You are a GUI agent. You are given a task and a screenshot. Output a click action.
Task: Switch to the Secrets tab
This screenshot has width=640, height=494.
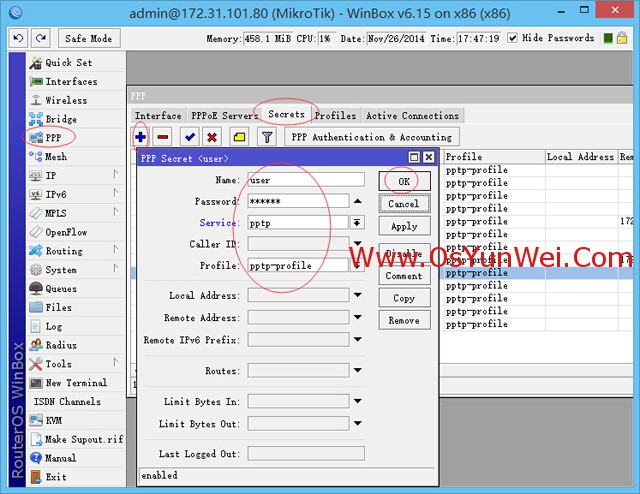pyautogui.click(x=287, y=115)
